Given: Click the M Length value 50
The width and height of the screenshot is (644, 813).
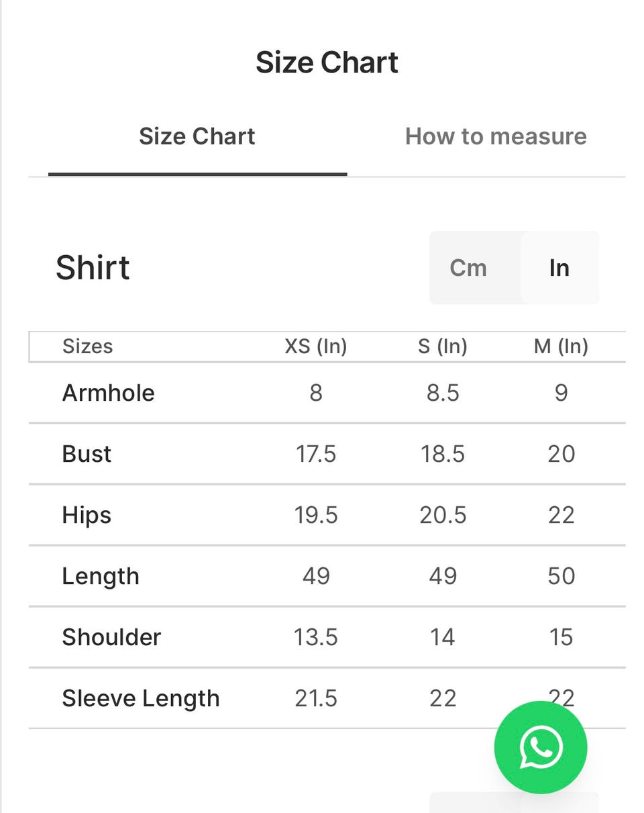Looking at the screenshot, I should pyautogui.click(x=561, y=576).
